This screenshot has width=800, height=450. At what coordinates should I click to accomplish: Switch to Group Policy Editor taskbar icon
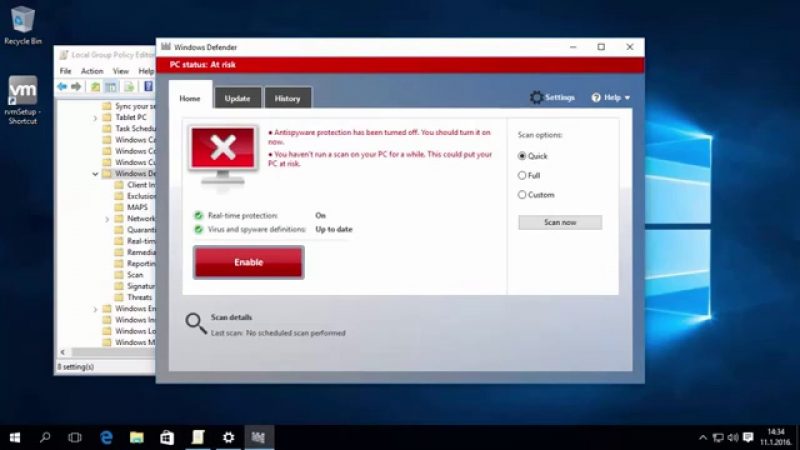197,437
